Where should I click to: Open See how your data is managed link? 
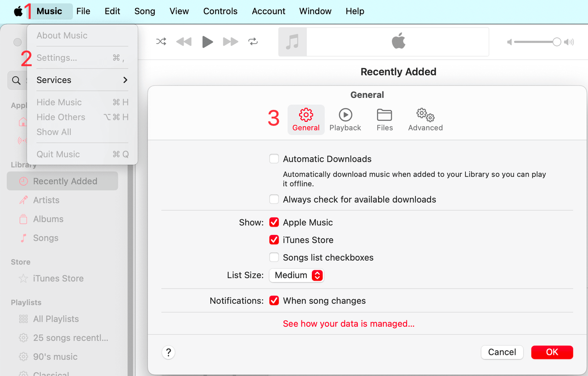click(x=349, y=324)
